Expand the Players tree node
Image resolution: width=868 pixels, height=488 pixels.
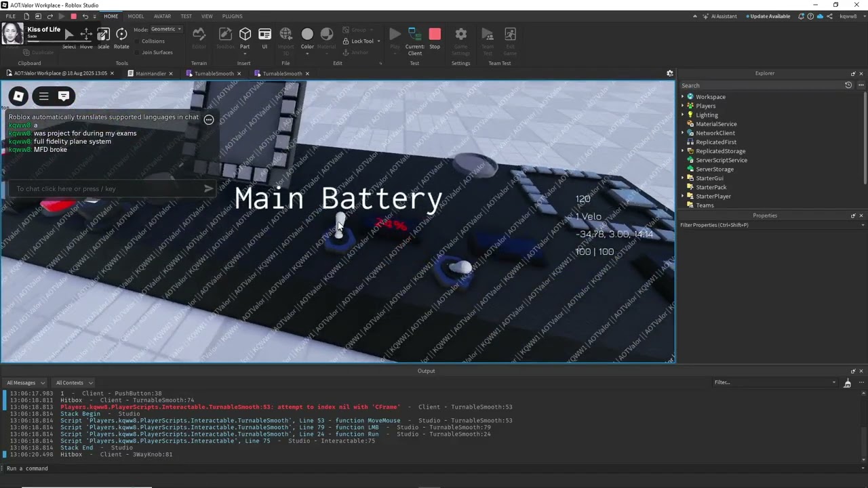pyautogui.click(x=683, y=106)
